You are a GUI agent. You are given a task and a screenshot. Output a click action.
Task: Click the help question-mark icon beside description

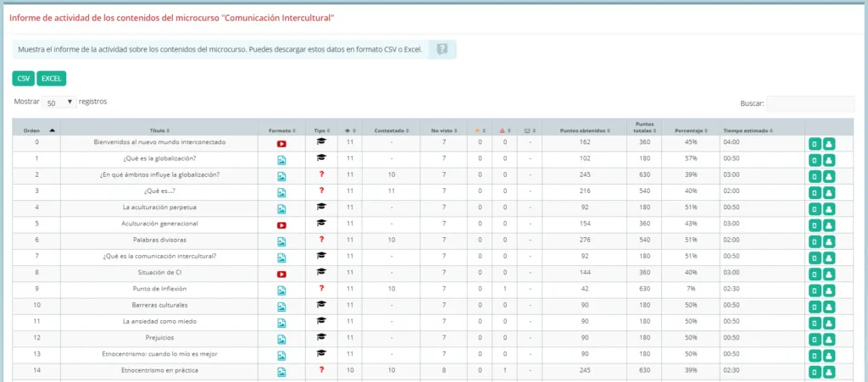click(442, 49)
